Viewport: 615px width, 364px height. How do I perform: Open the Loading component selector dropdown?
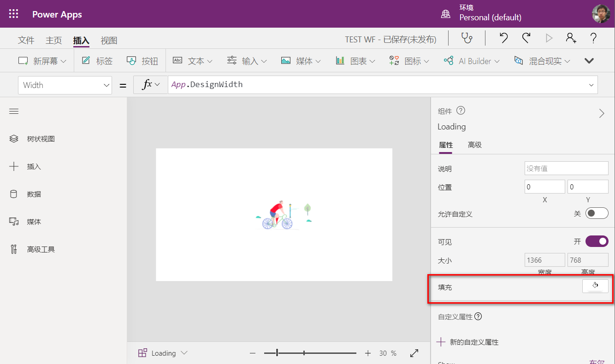pyautogui.click(x=163, y=353)
